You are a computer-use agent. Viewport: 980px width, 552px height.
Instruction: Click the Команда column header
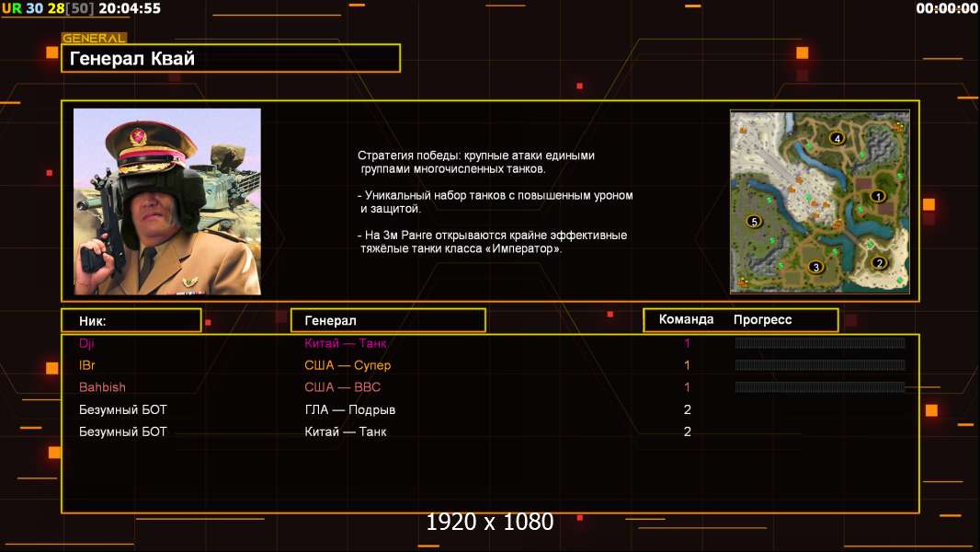tap(686, 320)
